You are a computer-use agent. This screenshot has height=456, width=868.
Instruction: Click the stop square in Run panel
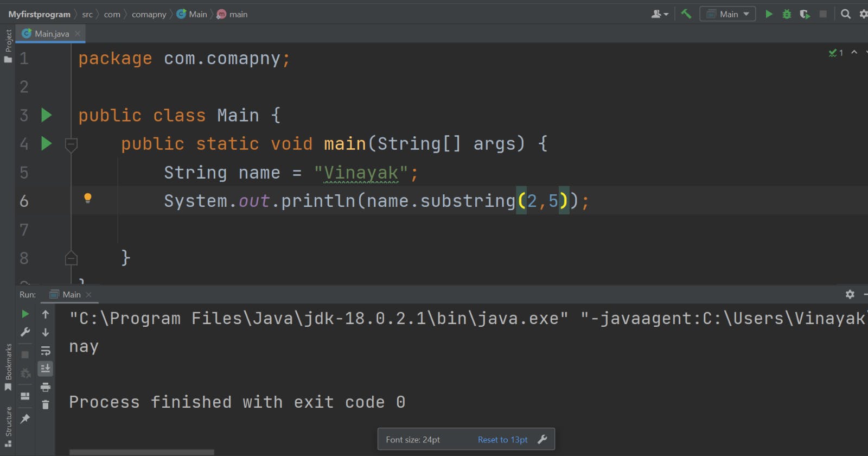[25, 354]
